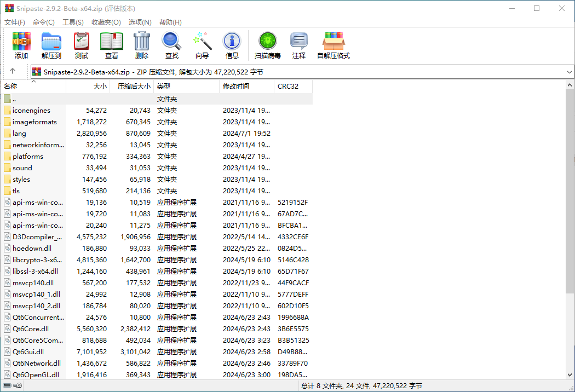Select the tls folder icon
Image resolution: width=575 pixels, height=392 pixels.
[7, 191]
